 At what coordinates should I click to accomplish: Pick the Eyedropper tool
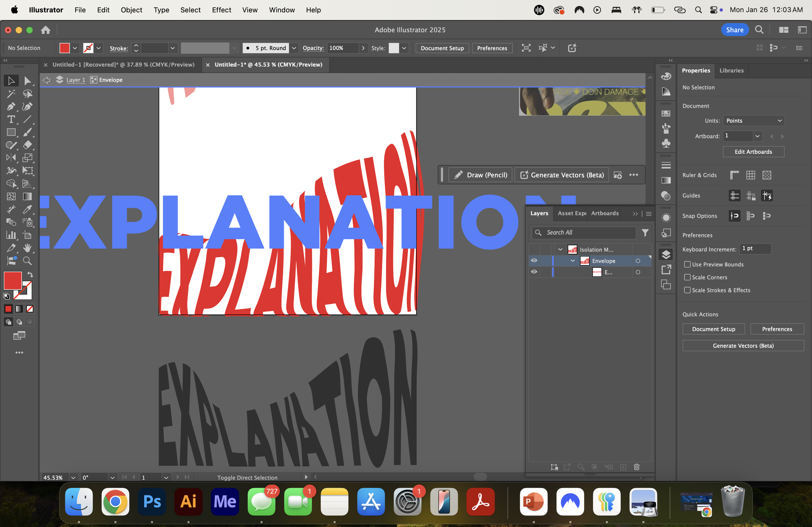coord(28,209)
